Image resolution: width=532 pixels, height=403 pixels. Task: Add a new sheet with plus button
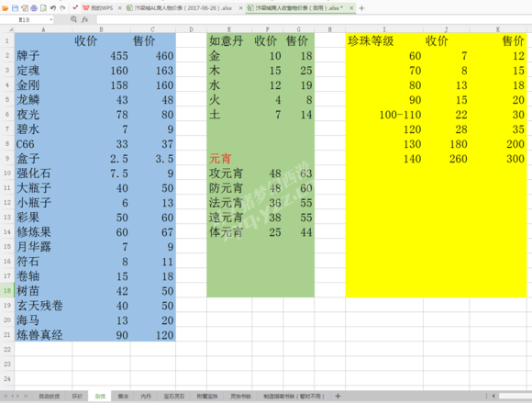pos(338,396)
